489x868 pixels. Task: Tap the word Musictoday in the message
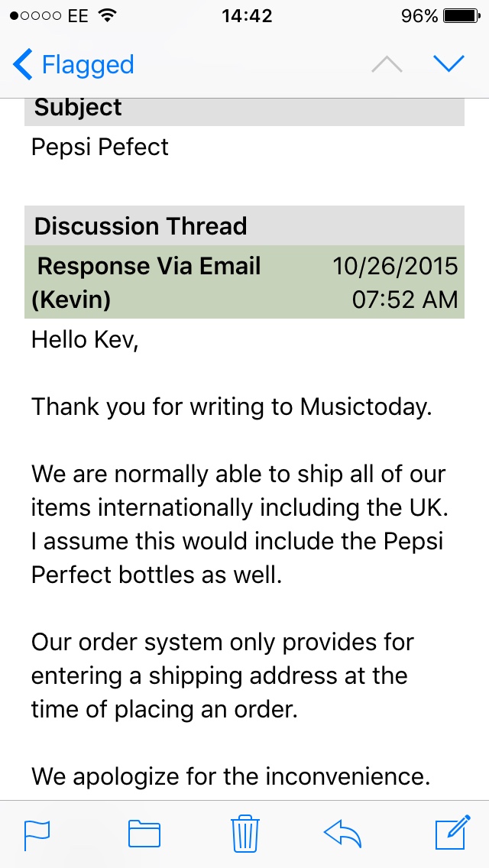click(364, 406)
